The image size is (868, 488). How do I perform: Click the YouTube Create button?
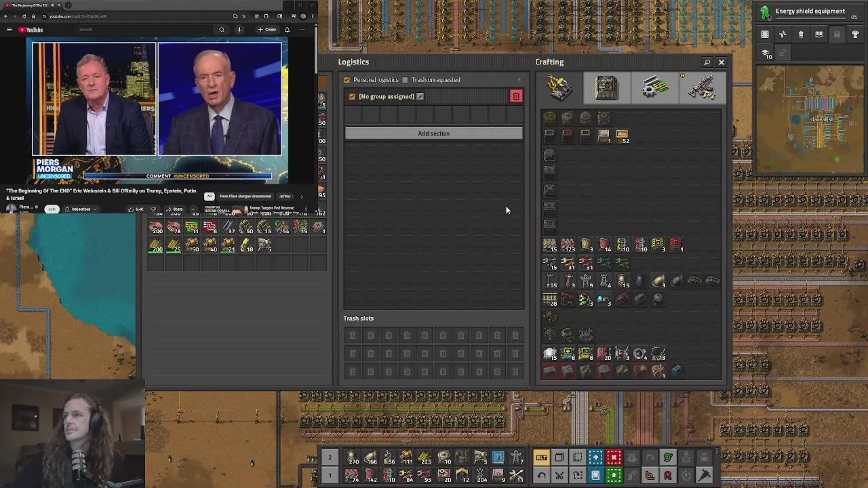pyautogui.click(x=267, y=30)
